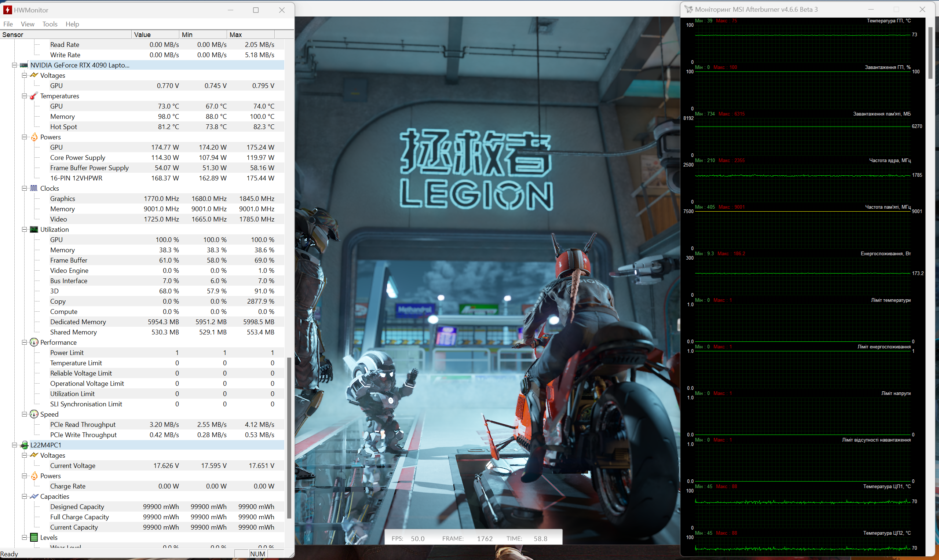Screen dimensions: 939x560
Task: Collapse the Speed section in tree
Action: point(25,414)
